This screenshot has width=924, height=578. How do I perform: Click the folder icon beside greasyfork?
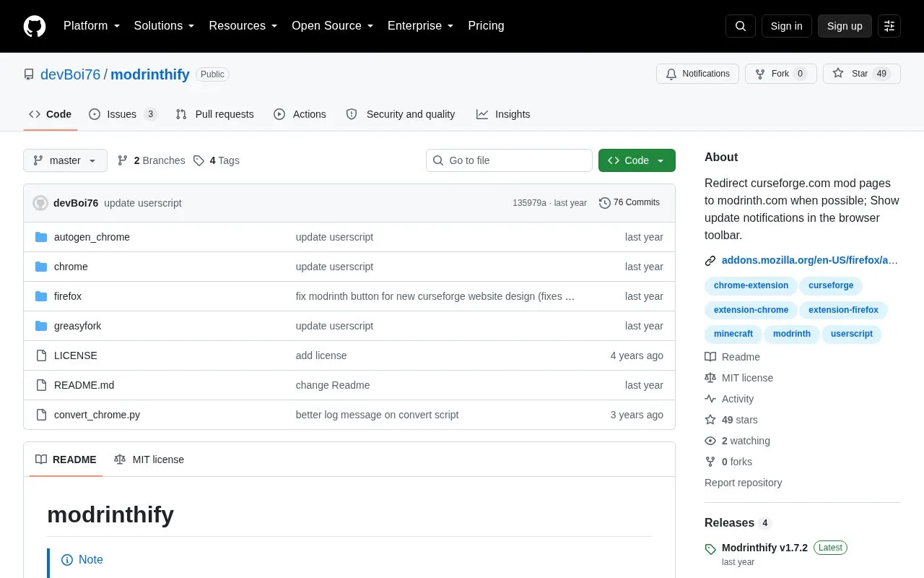coord(41,326)
